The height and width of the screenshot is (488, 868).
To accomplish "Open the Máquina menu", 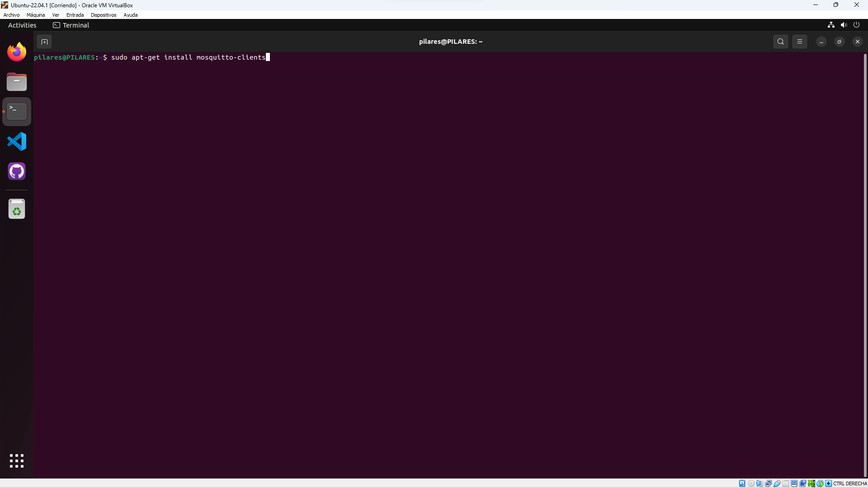I will click(x=36, y=15).
